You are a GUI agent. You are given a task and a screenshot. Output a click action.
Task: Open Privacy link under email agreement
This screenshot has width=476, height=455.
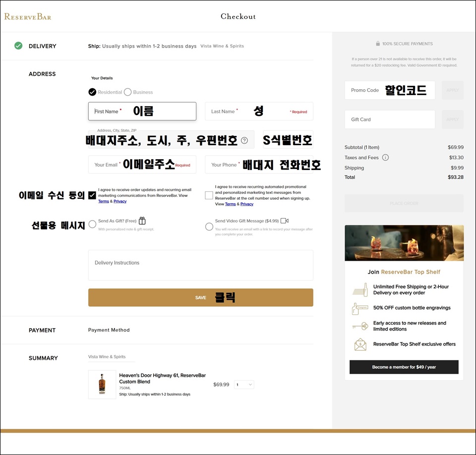pyautogui.click(x=120, y=201)
